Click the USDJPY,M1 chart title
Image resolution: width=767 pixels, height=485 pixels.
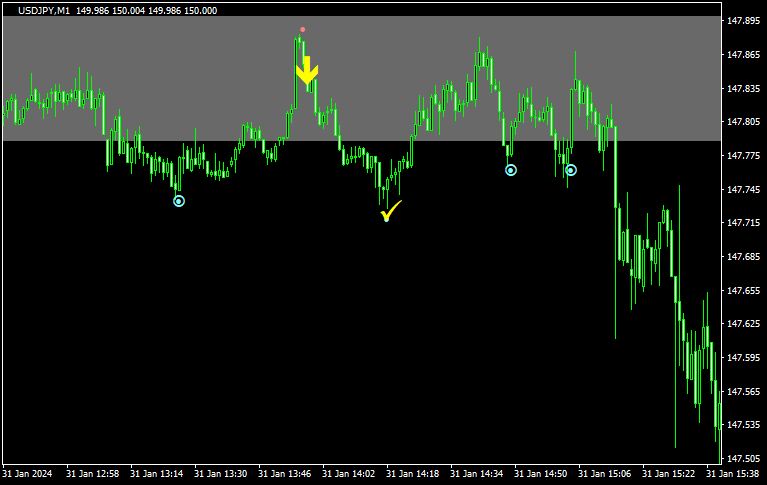click(x=44, y=10)
